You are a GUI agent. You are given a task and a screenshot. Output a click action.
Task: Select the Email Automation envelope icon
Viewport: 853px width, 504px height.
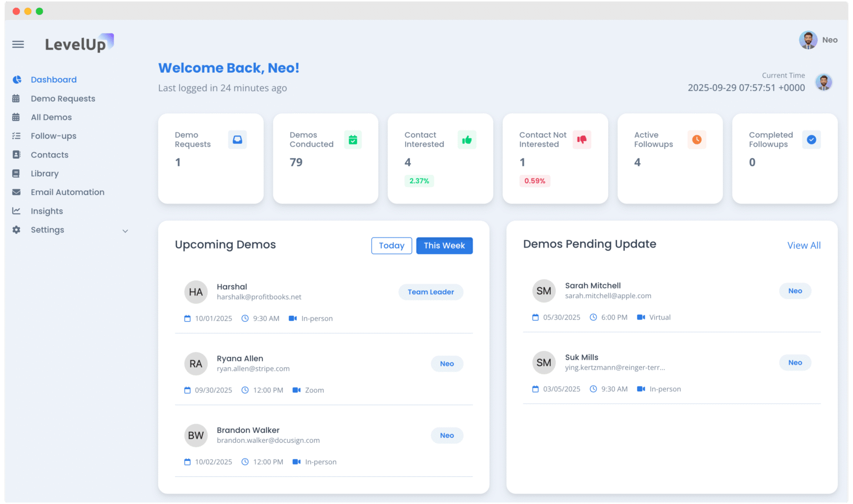tap(16, 192)
